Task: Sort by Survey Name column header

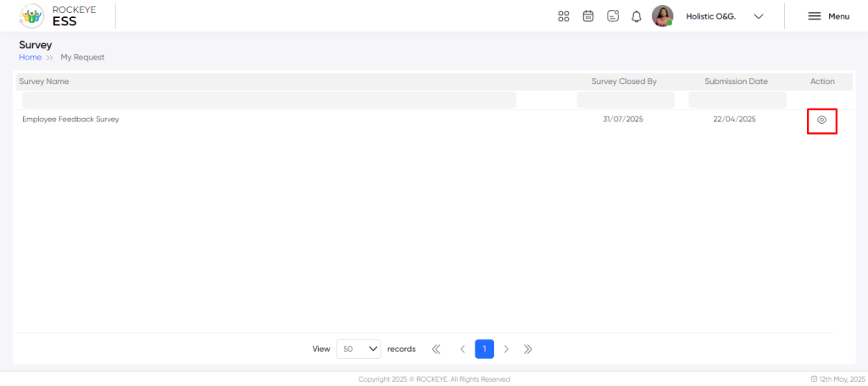Action: click(44, 81)
